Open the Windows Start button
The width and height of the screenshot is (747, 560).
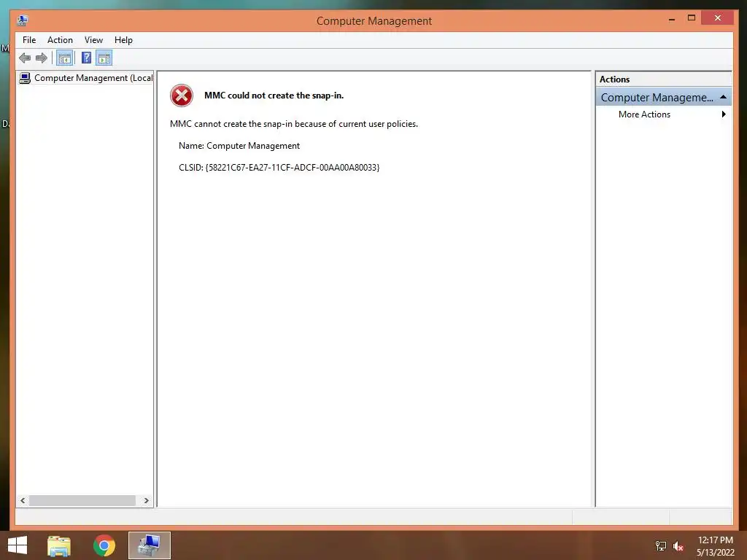[18, 545]
